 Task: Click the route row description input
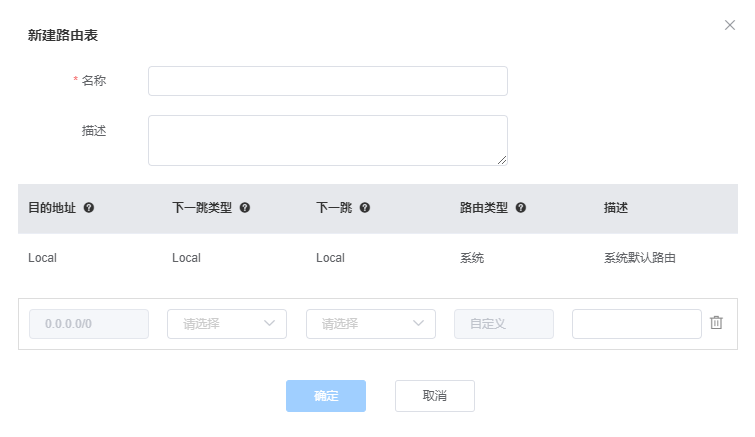coord(637,324)
